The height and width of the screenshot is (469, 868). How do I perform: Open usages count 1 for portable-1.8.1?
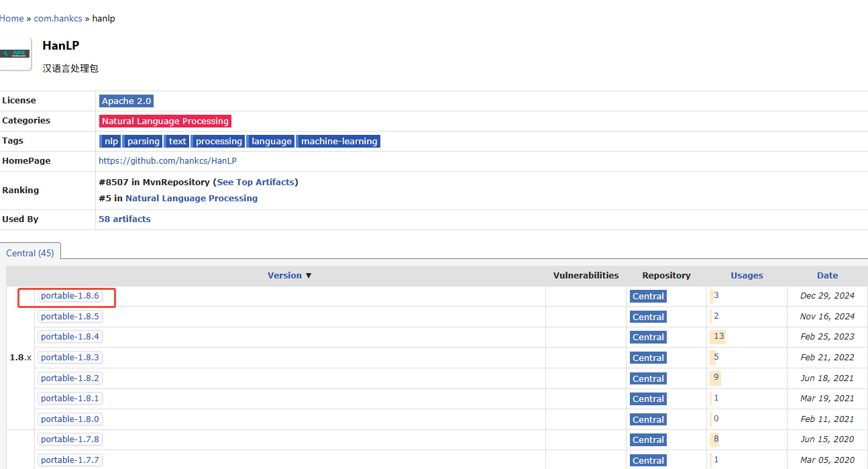[x=716, y=398]
